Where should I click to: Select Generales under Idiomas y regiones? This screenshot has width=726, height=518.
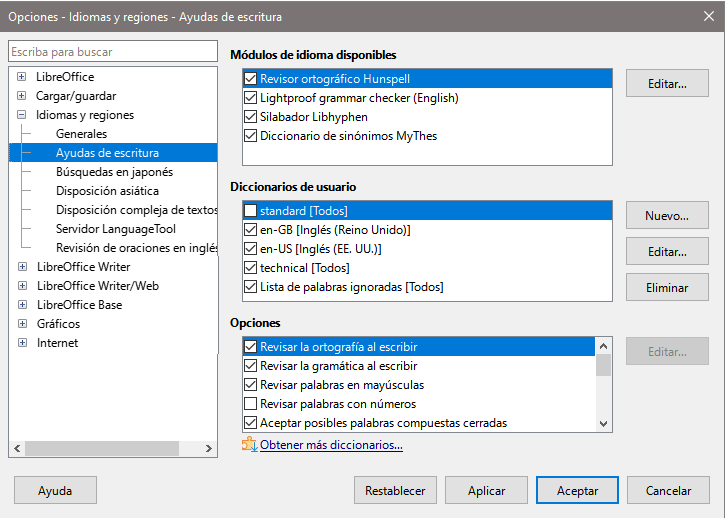click(81, 134)
